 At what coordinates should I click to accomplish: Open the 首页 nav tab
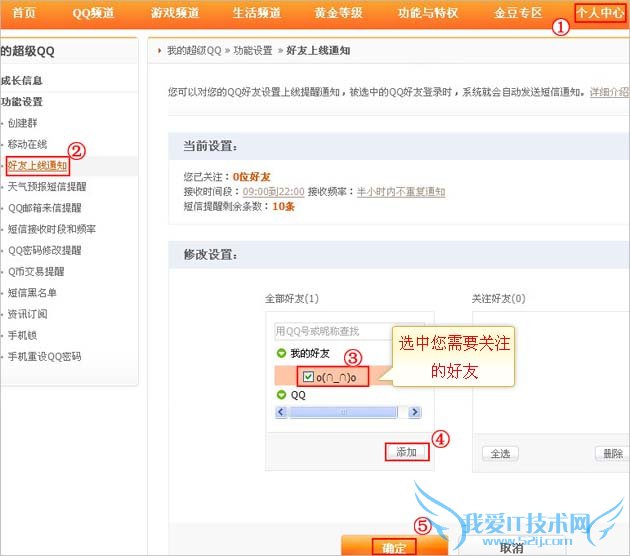pos(24,13)
